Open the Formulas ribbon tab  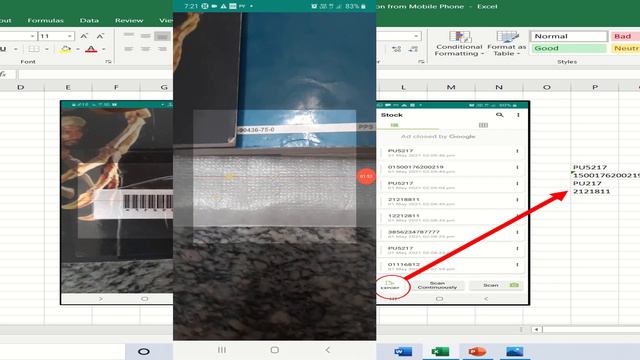pos(45,20)
